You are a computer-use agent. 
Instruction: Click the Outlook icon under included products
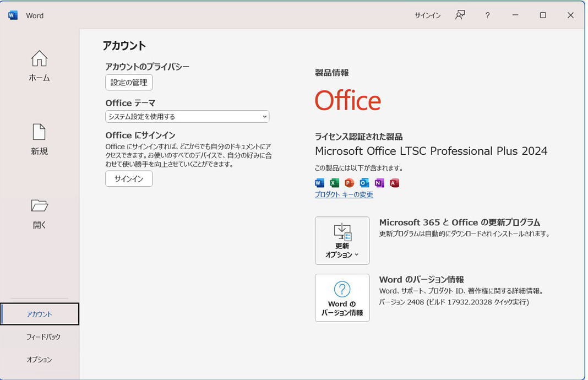[x=364, y=183]
